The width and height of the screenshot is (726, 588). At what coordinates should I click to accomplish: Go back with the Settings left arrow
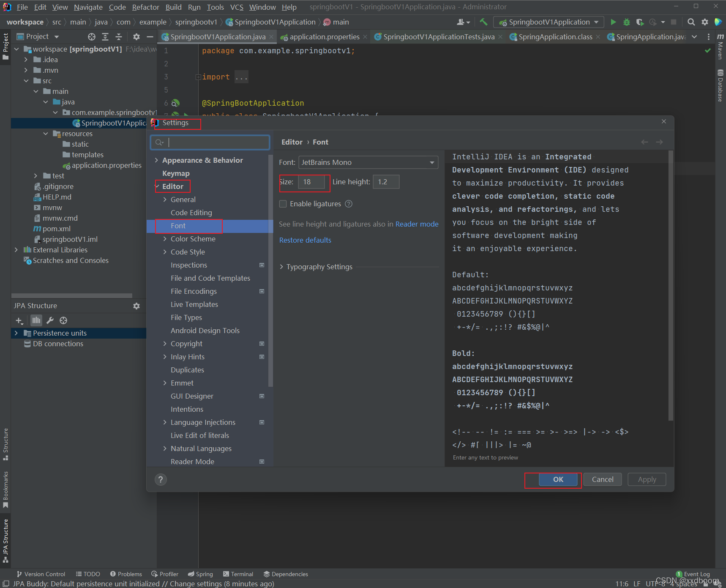pos(644,142)
